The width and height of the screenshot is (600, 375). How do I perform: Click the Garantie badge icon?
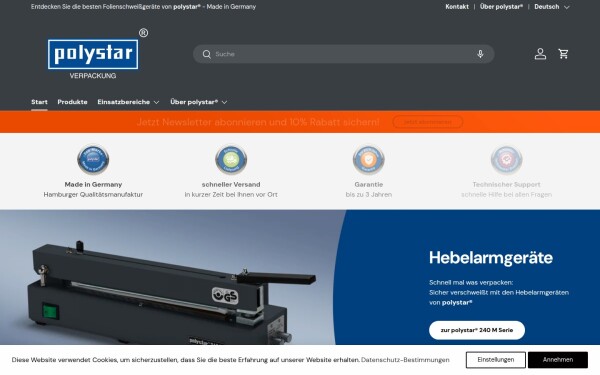coord(368,160)
